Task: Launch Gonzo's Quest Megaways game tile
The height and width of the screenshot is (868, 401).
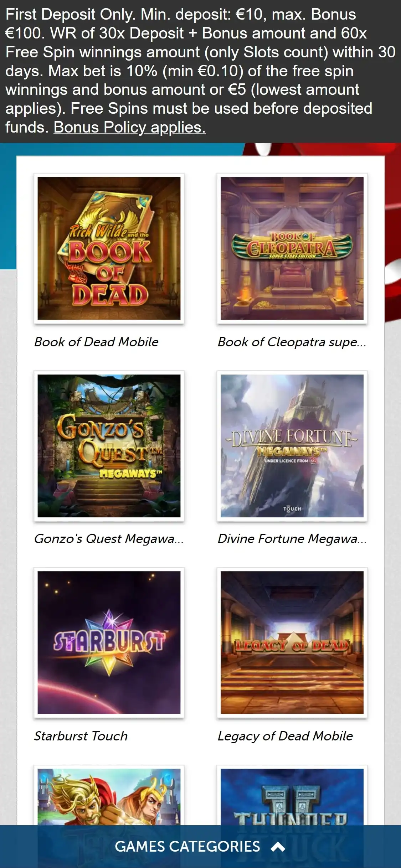Action: tap(109, 446)
